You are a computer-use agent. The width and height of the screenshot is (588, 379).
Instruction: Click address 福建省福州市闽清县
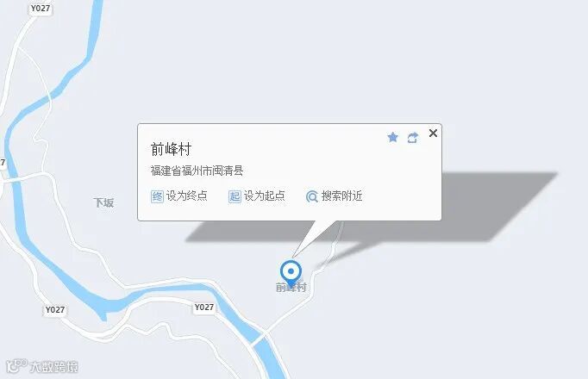coord(197,171)
